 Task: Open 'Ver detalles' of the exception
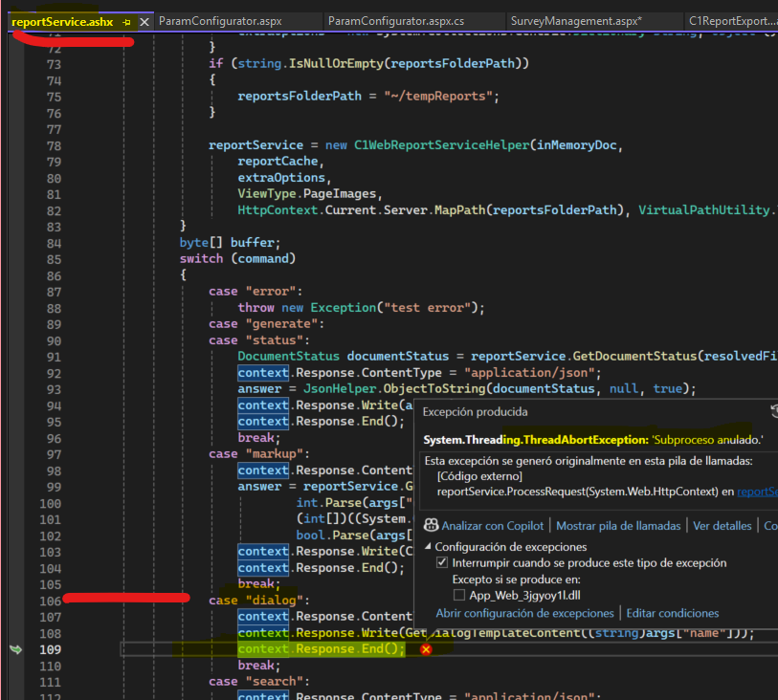tap(722, 525)
